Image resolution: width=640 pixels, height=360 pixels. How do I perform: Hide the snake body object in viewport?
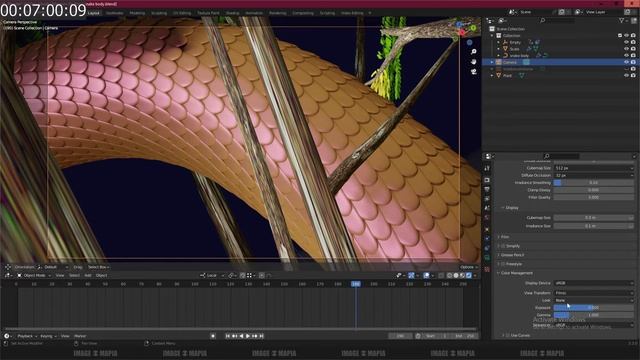626,55
